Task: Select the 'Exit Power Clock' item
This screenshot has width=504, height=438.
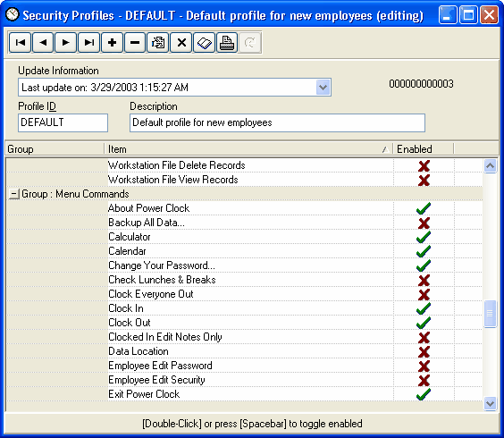Action: pyautogui.click(x=144, y=394)
